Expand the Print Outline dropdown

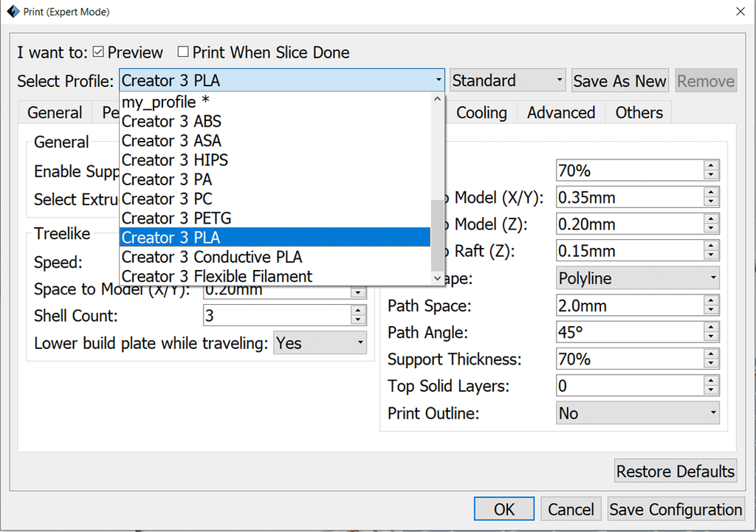tap(637, 413)
